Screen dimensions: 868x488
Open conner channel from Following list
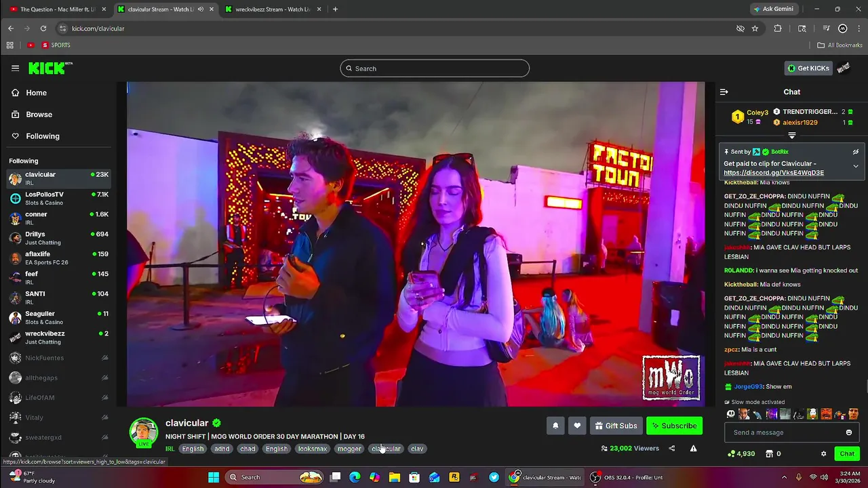(58, 218)
